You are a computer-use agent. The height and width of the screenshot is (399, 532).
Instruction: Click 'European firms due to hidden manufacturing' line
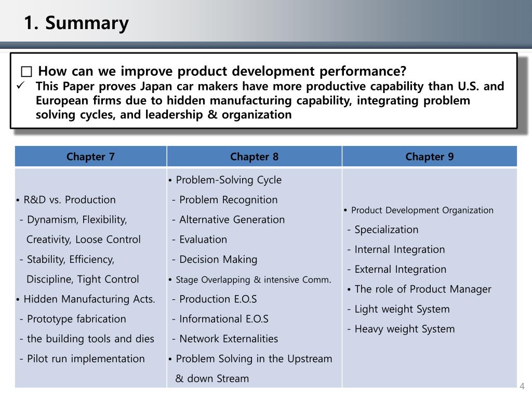(x=253, y=100)
